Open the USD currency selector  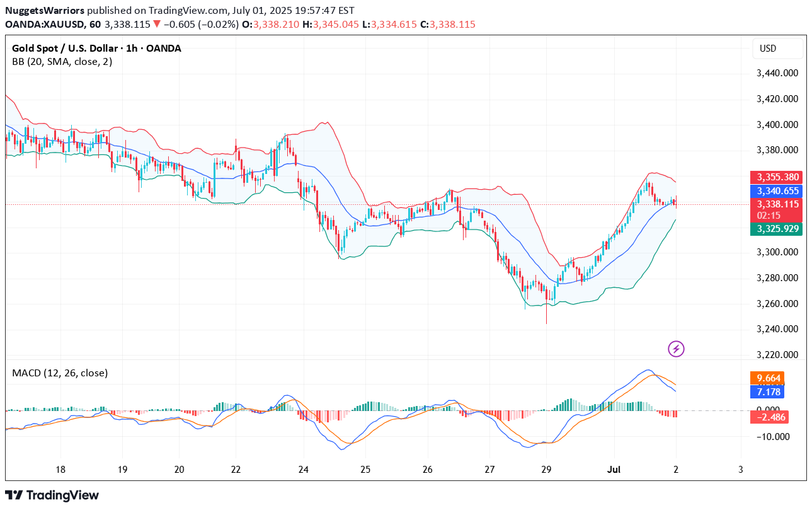pos(777,49)
